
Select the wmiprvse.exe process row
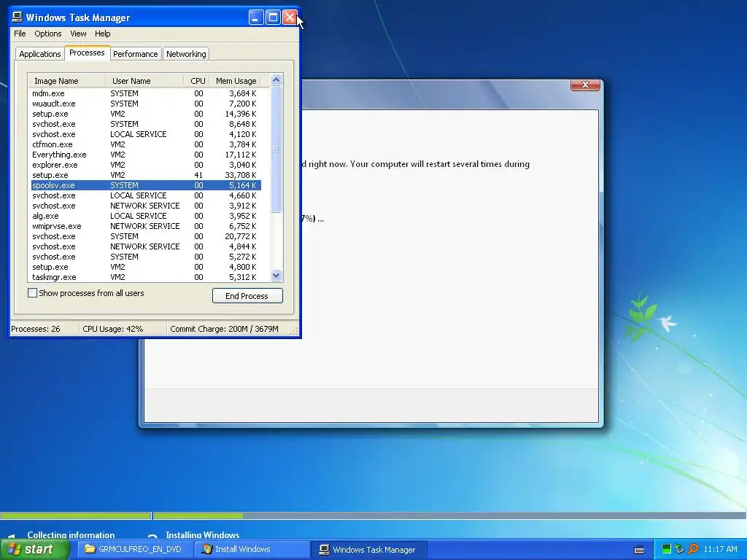[x=146, y=226]
